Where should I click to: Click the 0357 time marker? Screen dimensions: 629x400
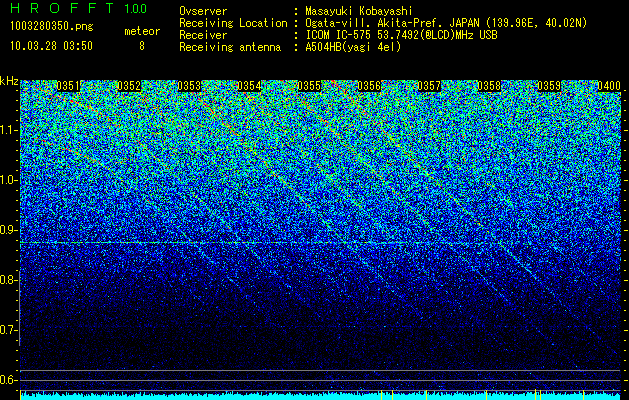click(x=429, y=86)
